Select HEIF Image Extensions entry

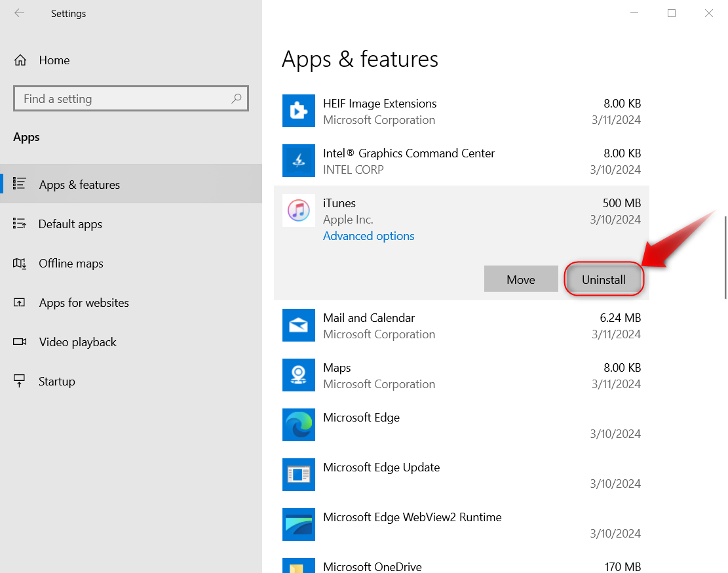pos(461,111)
